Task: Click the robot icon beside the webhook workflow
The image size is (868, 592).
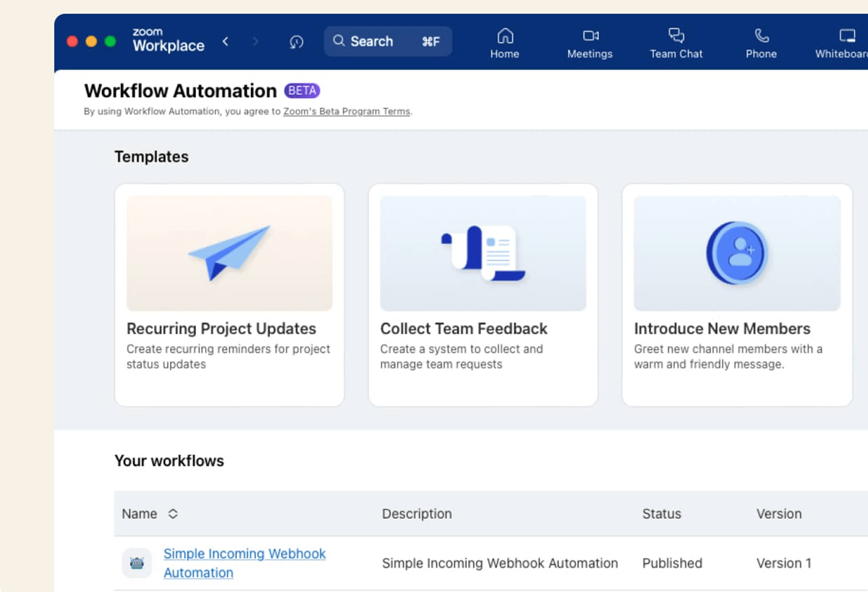Action: coord(137,563)
